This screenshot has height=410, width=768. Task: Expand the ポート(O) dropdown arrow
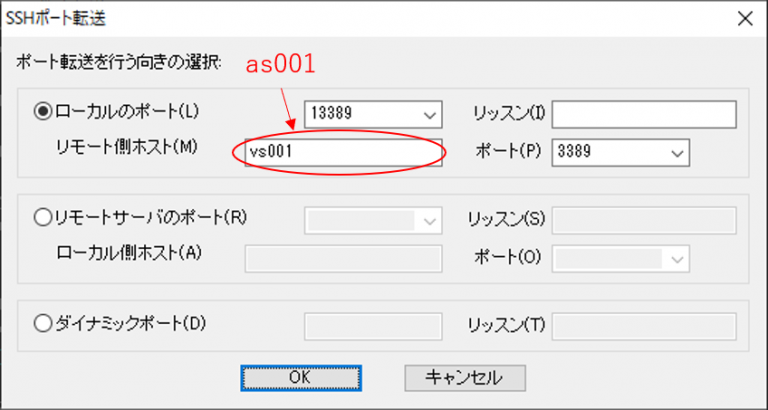(x=677, y=258)
